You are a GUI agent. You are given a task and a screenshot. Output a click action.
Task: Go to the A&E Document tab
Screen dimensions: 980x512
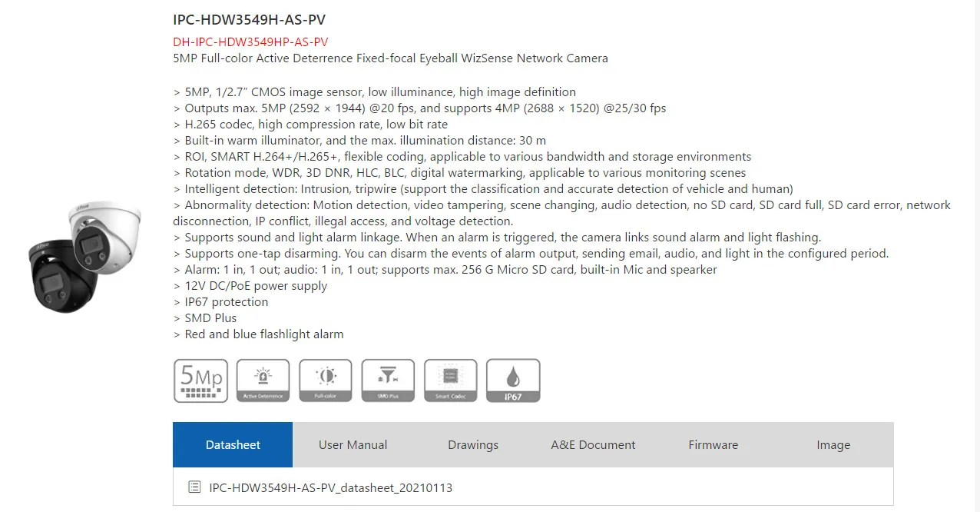point(593,444)
